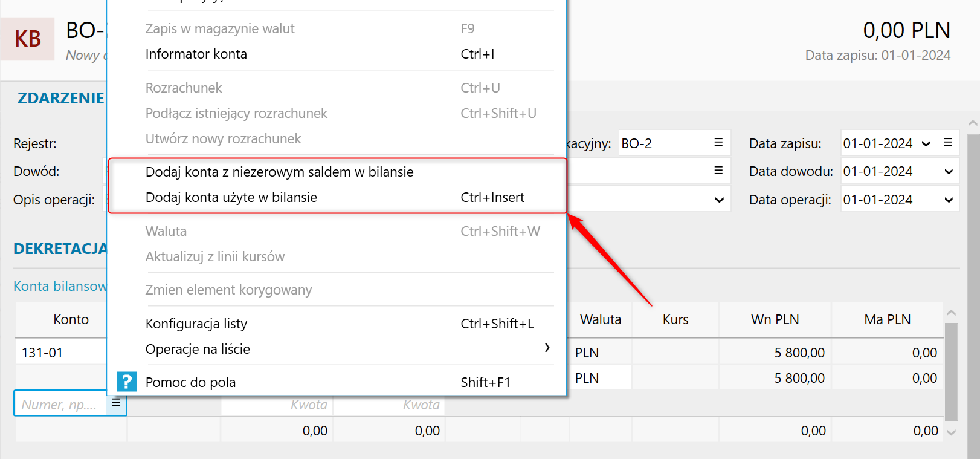This screenshot has width=980, height=459.
Task: Click hamburger icon in Numer account input
Action: [x=116, y=403]
